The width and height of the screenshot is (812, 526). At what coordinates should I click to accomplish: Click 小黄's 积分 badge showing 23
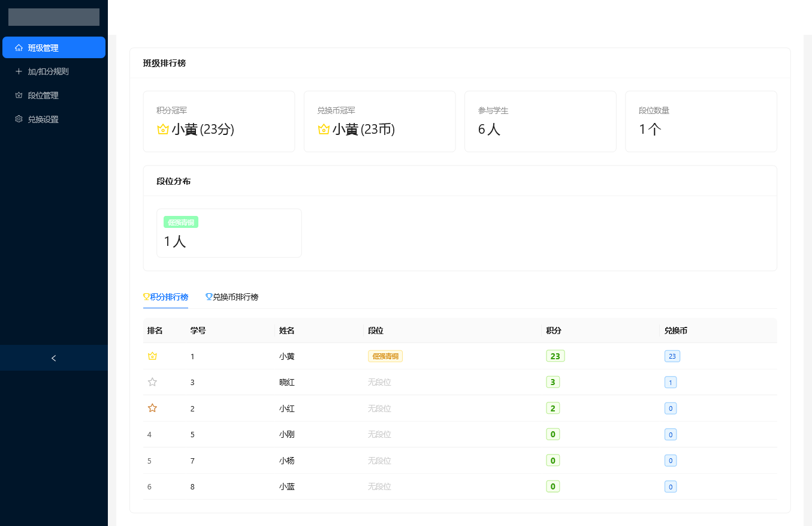click(556, 356)
